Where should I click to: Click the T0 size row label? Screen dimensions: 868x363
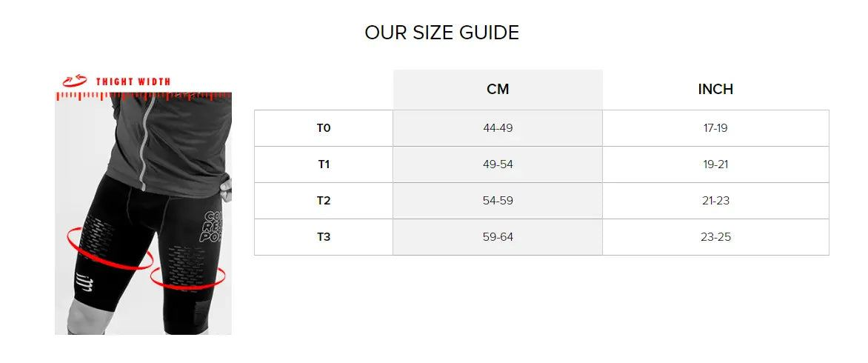324,128
